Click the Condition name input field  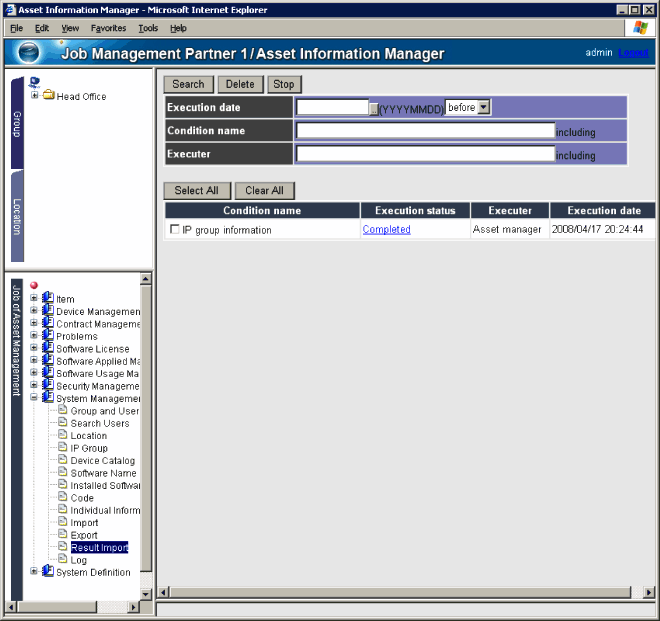[x=425, y=130]
